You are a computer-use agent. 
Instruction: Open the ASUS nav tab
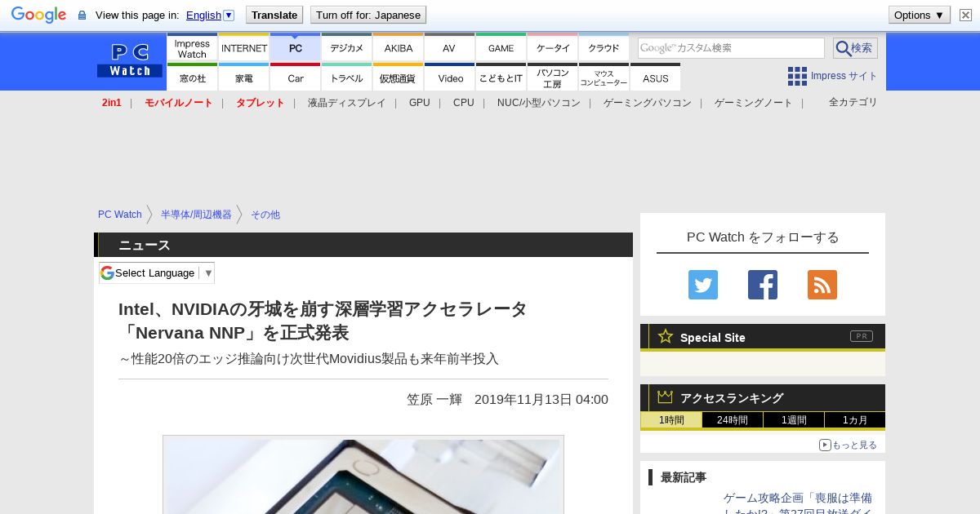click(x=656, y=78)
